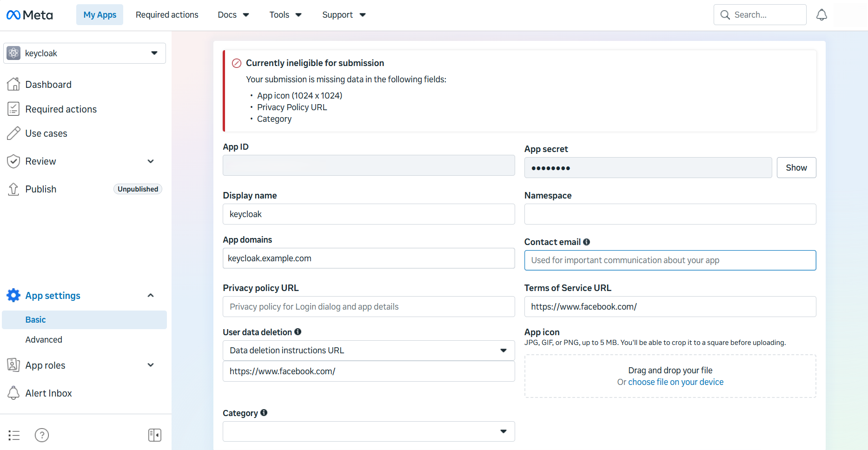Open the list icon at the sidebar bottom
The height and width of the screenshot is (450, 868).
pos(14,435)
